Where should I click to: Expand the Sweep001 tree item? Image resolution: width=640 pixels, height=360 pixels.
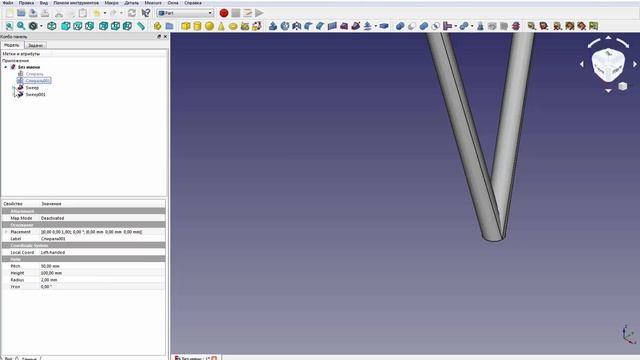(13, 94)
